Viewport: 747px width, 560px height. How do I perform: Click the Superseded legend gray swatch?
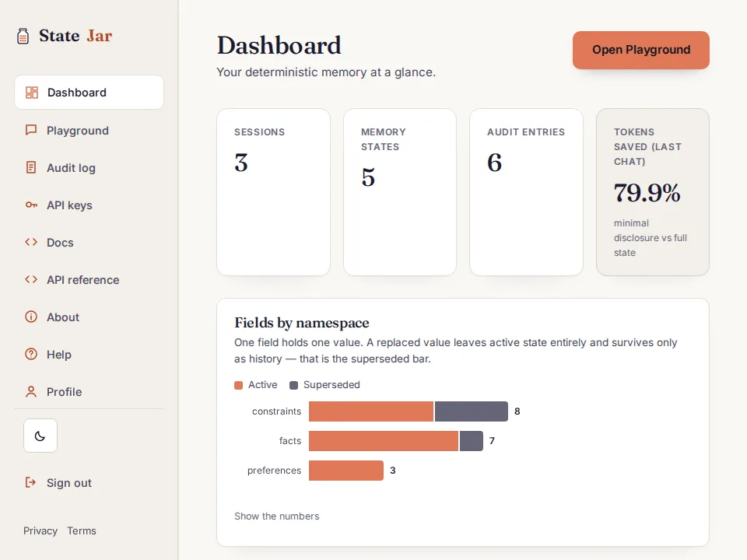pos(294,385)
